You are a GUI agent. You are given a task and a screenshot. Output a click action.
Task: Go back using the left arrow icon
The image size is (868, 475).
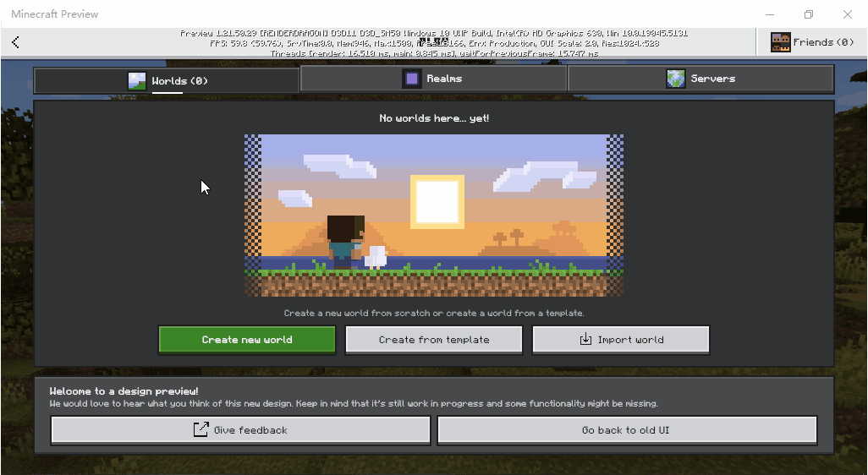pos(15,42)
